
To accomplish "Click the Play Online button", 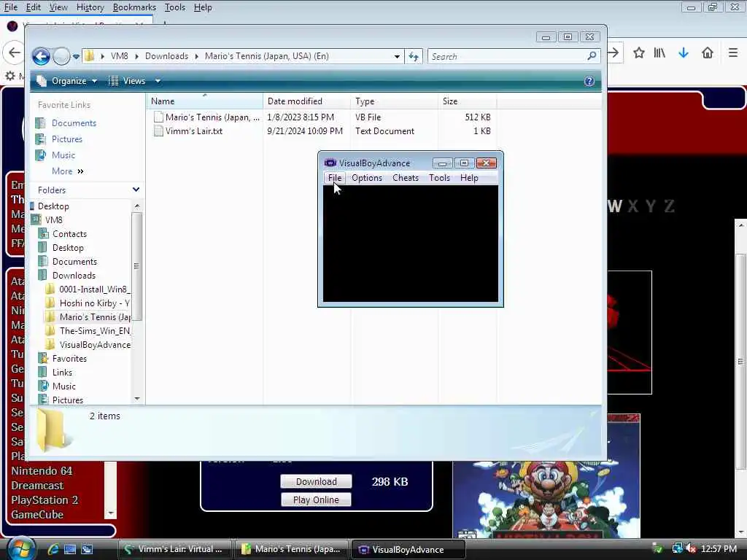I will 316,499.
